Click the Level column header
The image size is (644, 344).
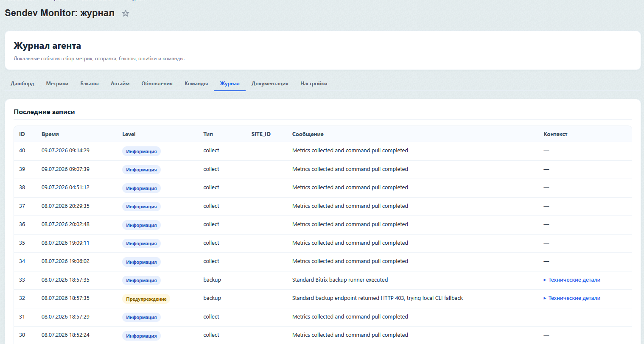tap(129, 134)
